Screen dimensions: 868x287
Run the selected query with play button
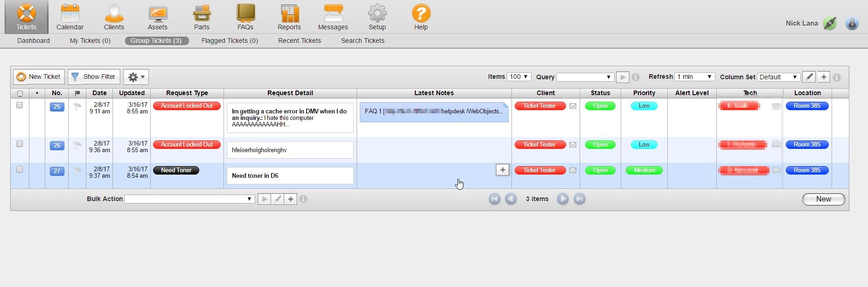pos(623,77)
